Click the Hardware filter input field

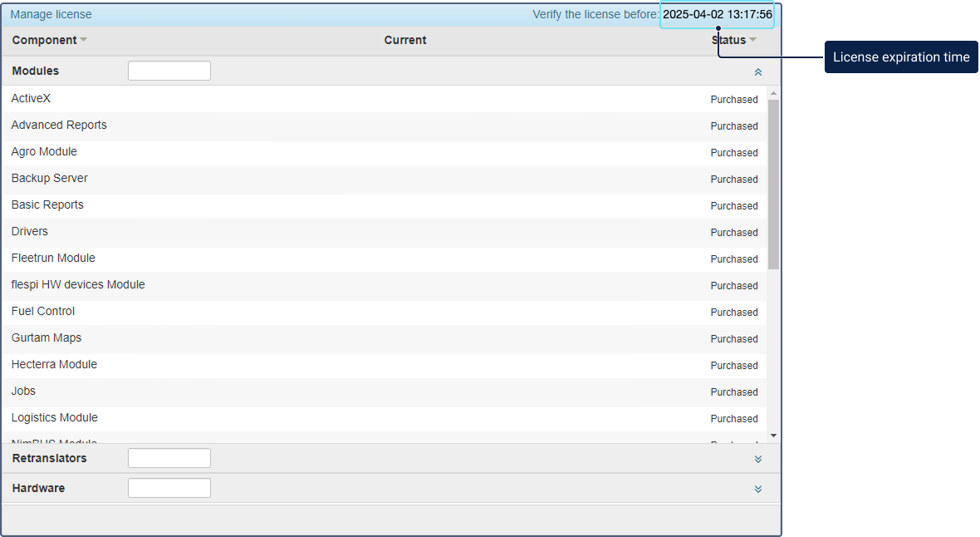[x=169, y=488]
